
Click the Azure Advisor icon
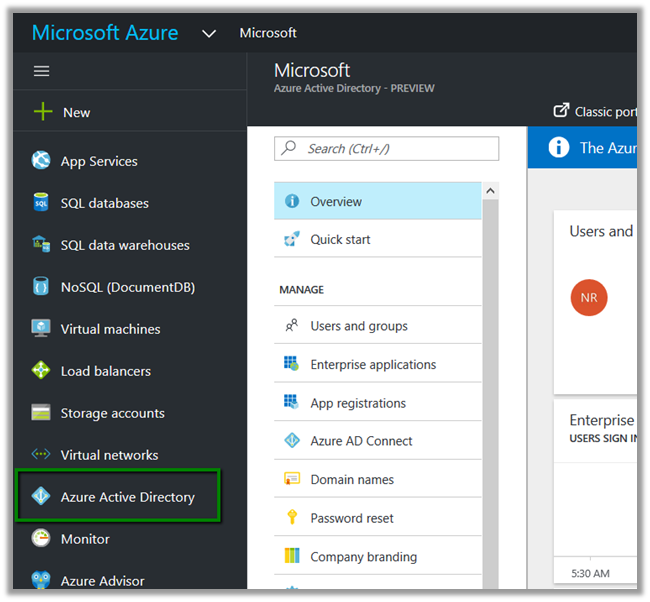(x=41, y=581)
